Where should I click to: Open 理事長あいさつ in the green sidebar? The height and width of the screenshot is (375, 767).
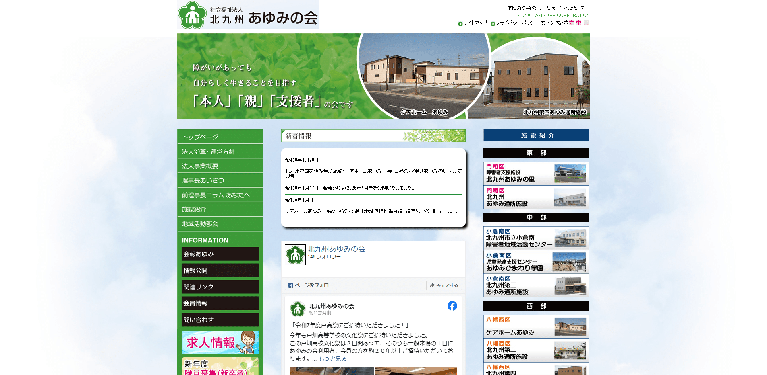pos(220,180)
